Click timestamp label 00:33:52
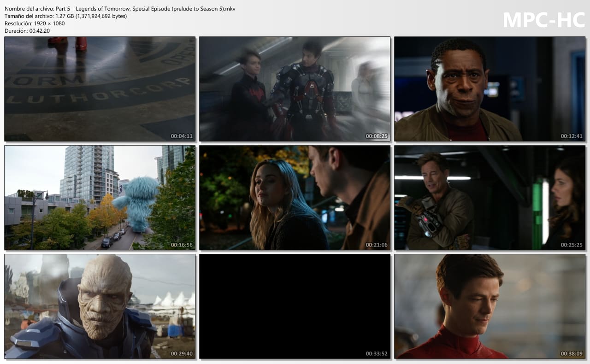Image resolution: width=590 pixels, height=364 pixels. point(377,354)
